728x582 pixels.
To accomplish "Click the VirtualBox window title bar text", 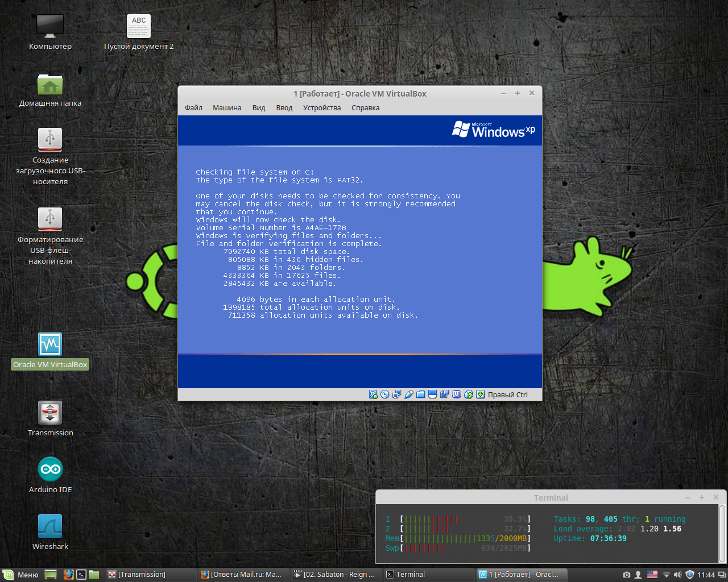I will pyautogui.click(x=360, y=94).
